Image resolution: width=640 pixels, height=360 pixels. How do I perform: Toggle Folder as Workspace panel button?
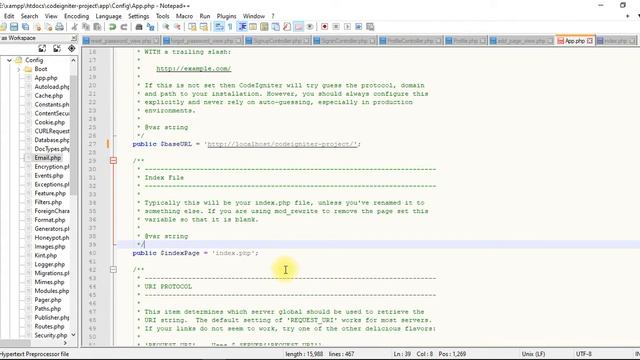pos(299,27)
